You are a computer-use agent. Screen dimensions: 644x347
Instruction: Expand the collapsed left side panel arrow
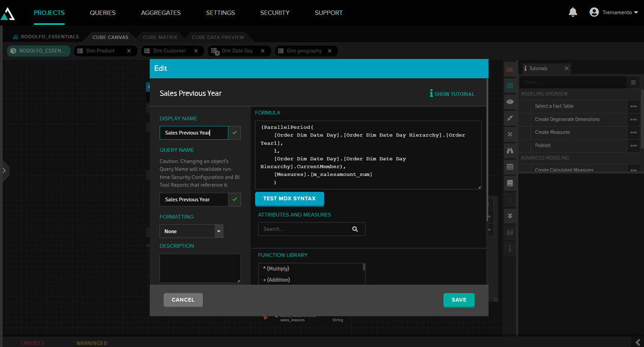[4, 170]
